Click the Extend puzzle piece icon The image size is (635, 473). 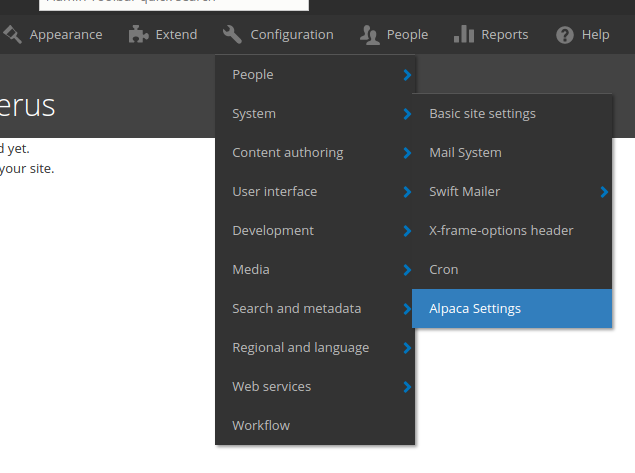click(x=139, y=35)
